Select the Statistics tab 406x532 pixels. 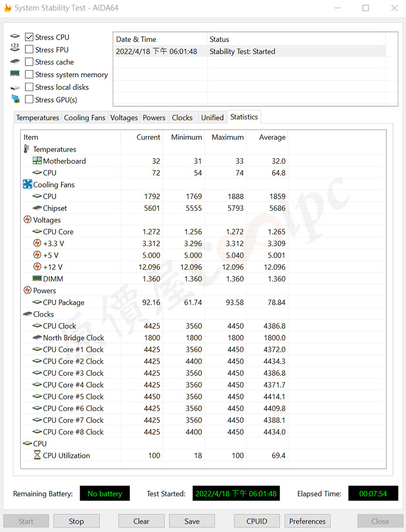coord(244,117)
